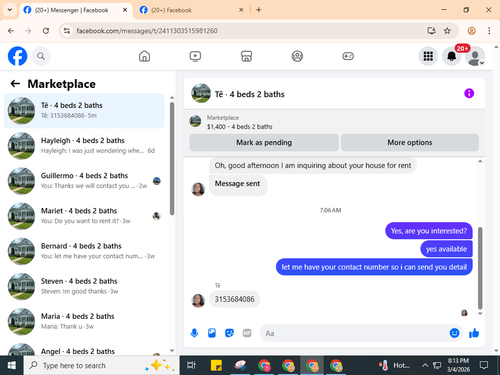
Task: Click the 3153684086 phone number message
Action: pyautogui.click(x=234, y=299)
